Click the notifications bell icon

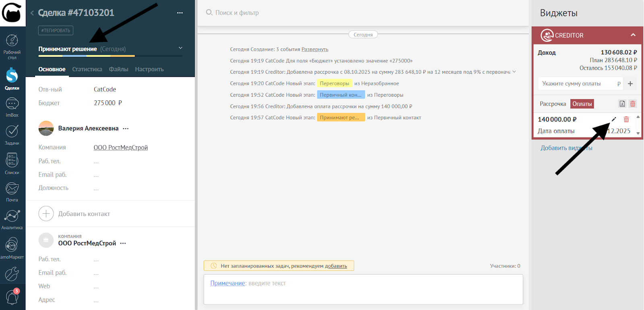[x=12, y=297]
